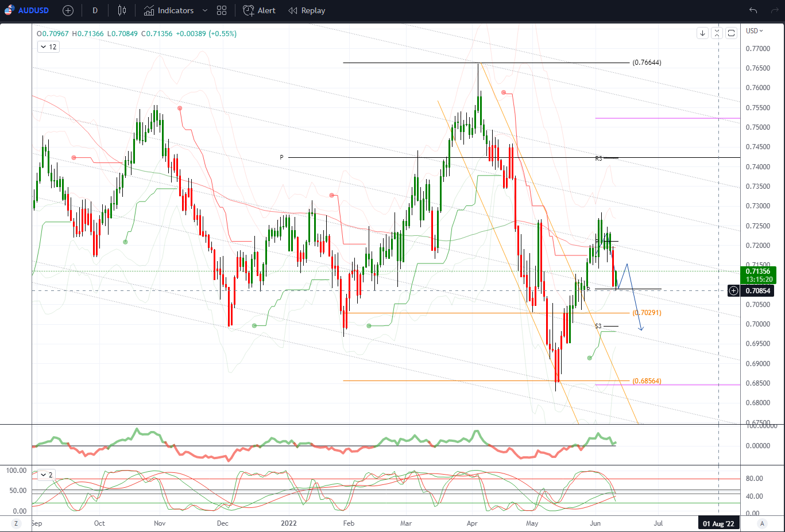Open the candlestick chart type menu
The height and width of the screenshot is (532, 785).
point(122,10)
